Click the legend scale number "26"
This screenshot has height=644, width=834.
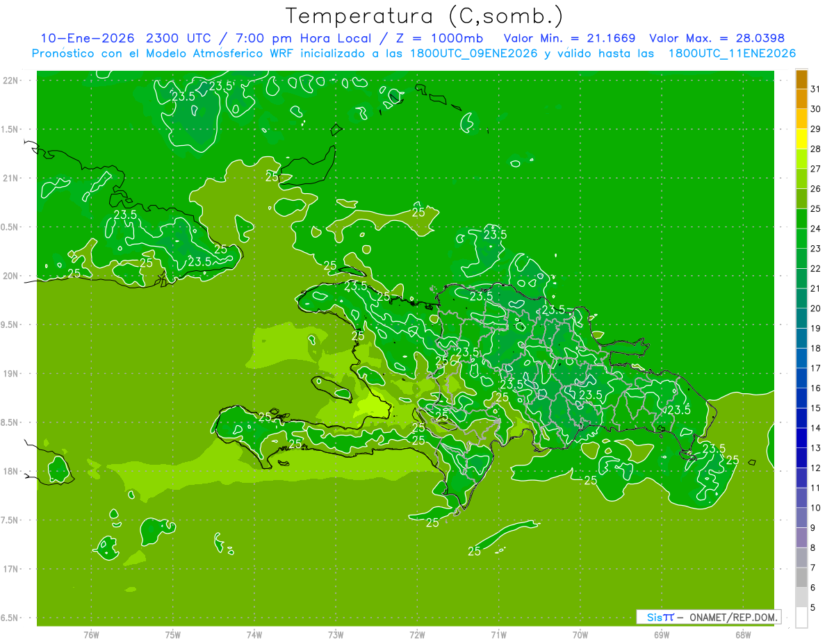(815, 188)
